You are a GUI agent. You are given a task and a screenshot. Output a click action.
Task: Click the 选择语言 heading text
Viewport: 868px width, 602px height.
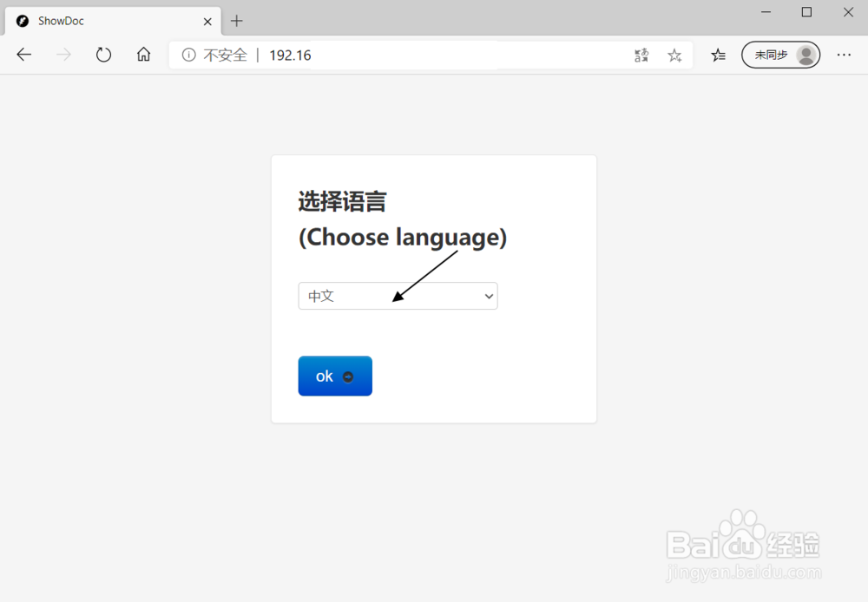[342, 201]
